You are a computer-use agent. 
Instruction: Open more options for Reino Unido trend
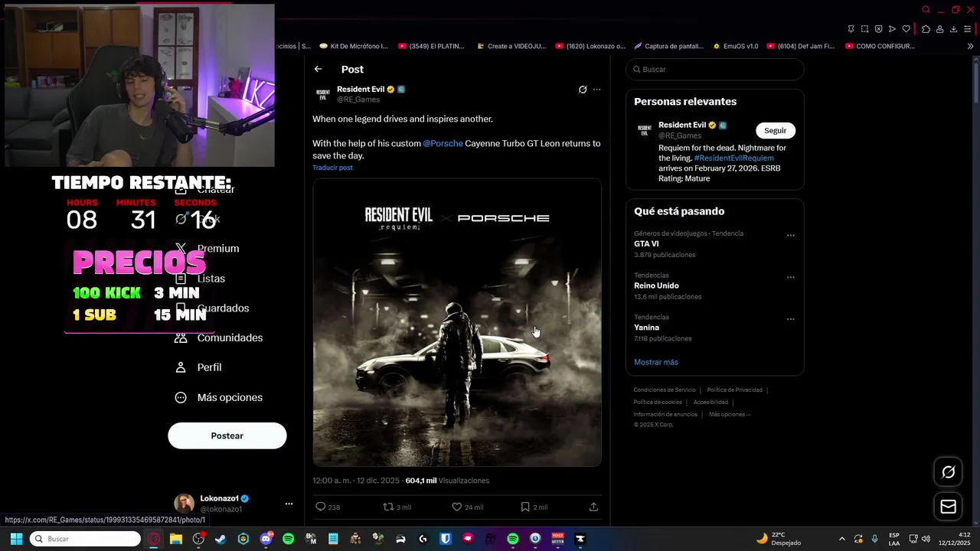(x=791, y=278)
